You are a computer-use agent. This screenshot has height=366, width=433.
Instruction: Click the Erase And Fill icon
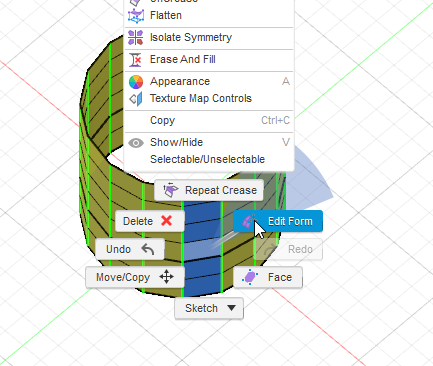(136, 60)
